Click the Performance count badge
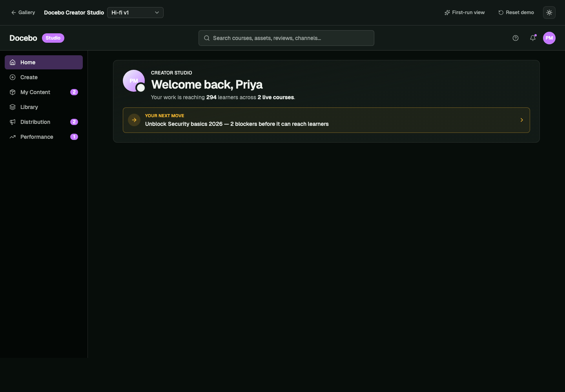 [74, 137]
